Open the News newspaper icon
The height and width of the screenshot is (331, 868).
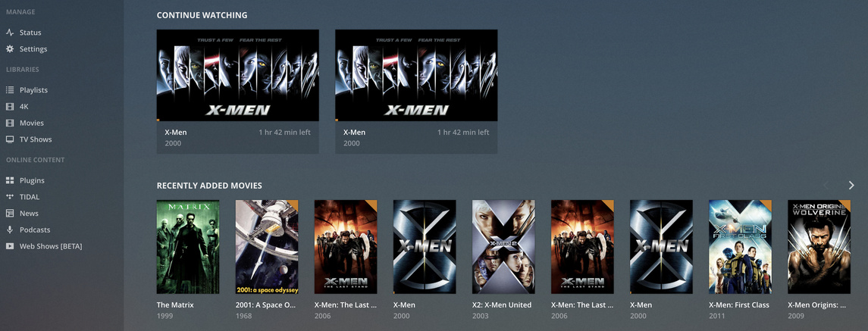pos(9,213)
